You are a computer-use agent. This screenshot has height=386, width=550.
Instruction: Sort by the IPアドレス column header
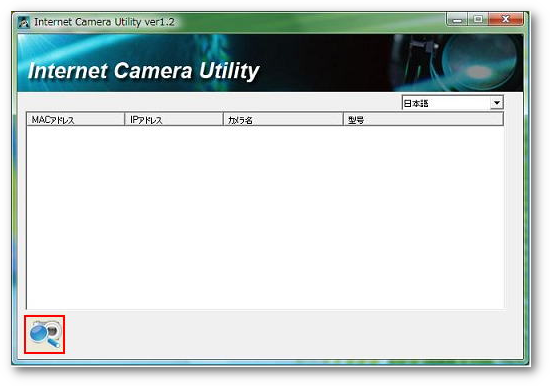click(x=174, y=120)
